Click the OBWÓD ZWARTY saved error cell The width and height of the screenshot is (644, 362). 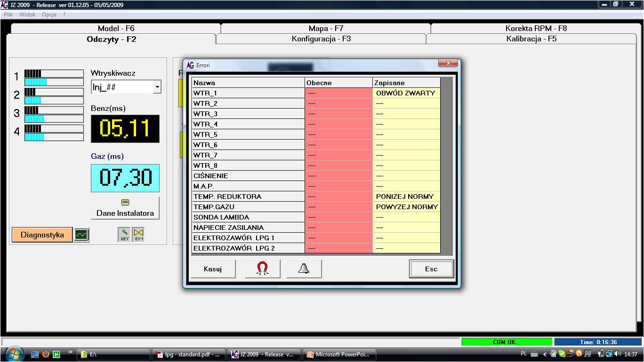point(406,93)
